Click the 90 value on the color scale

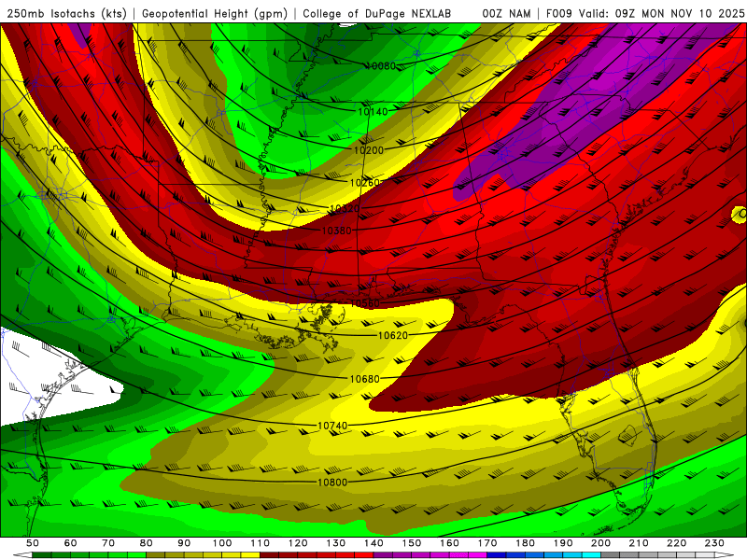pyautogui.click(x=184, y=543)
